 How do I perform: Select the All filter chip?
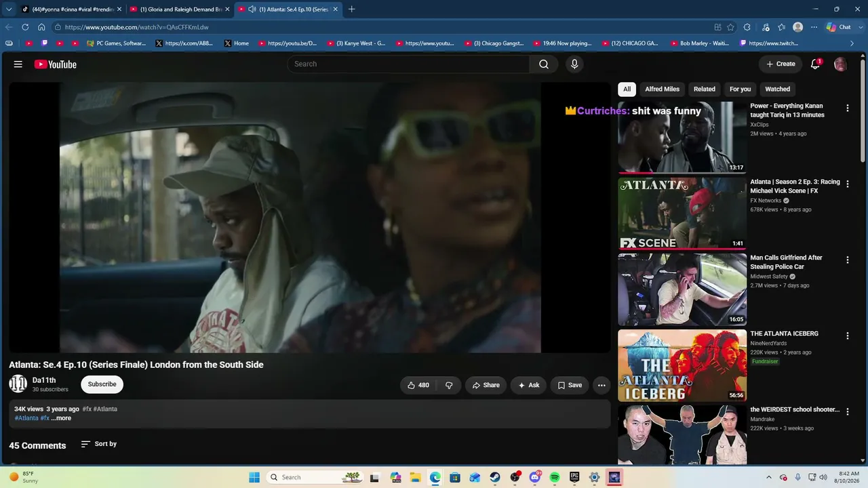pos(627,89)
